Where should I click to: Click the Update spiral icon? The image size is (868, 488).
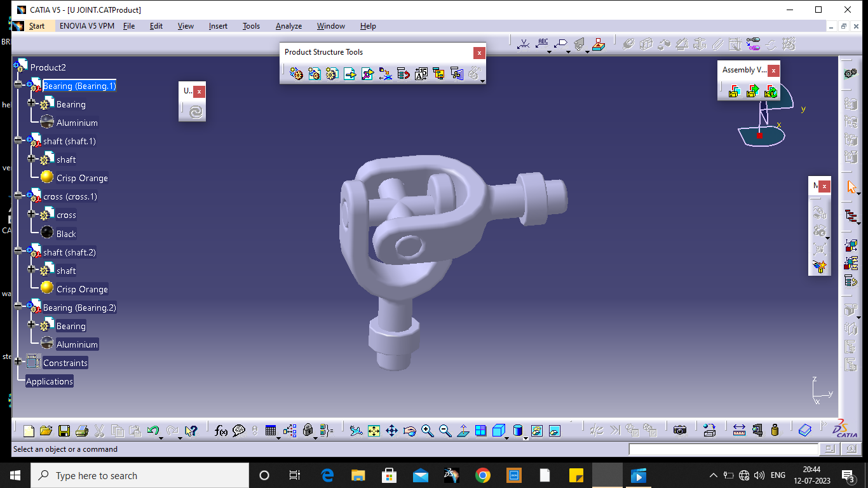click(196, 112)
